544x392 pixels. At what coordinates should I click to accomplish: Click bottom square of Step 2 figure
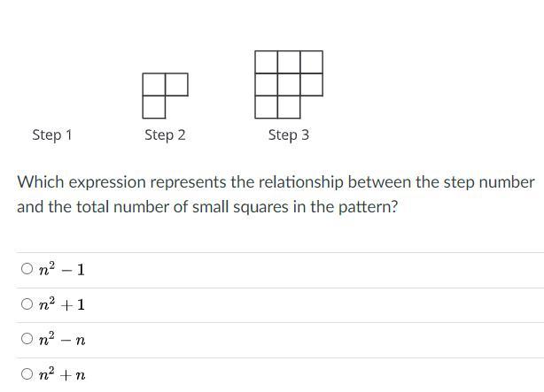click(x=153, y=107)
